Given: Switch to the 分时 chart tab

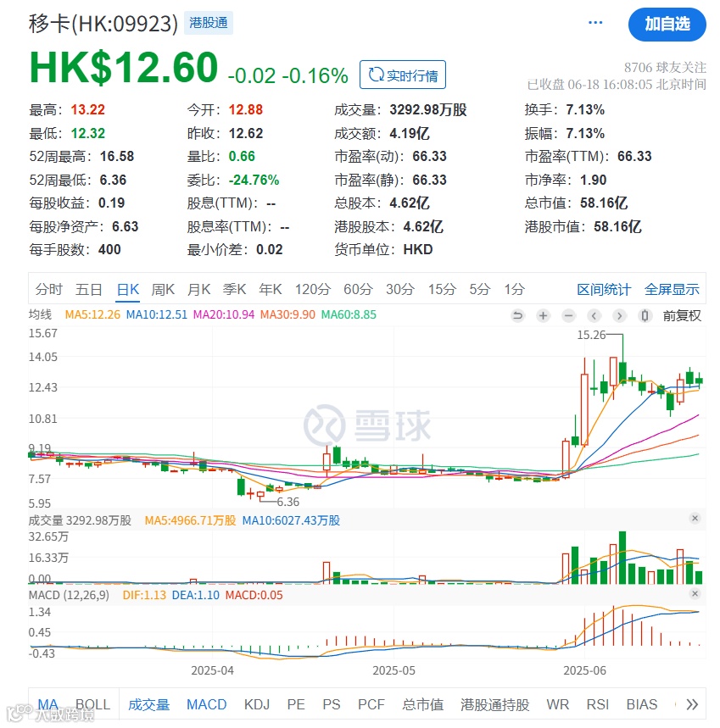Looking at the screenshot, I should [49, 289].
